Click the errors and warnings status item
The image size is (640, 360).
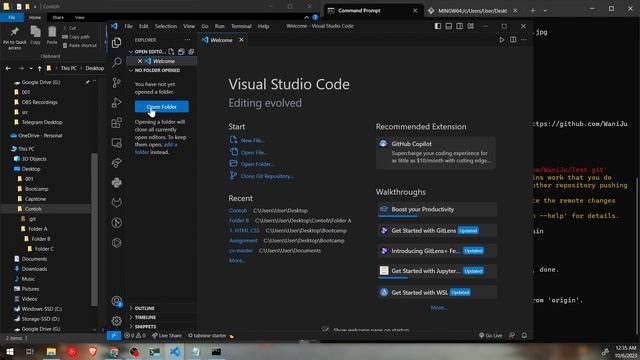pos(135,336)
